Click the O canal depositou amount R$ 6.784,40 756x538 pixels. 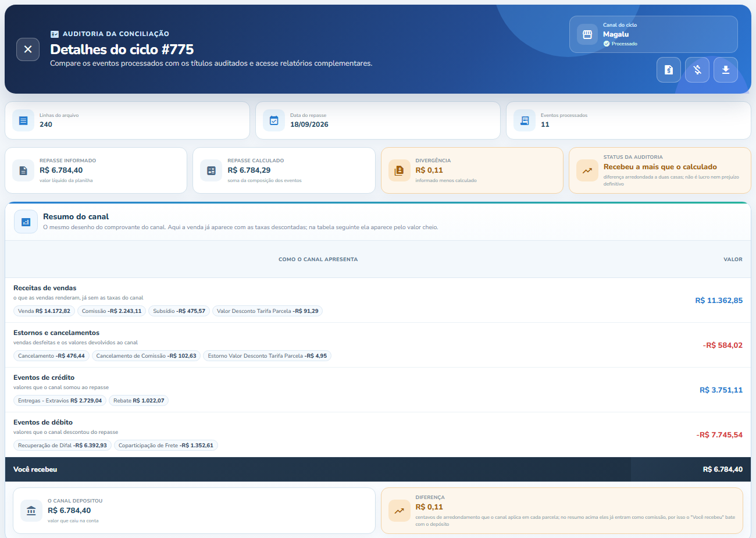[69, 511]
